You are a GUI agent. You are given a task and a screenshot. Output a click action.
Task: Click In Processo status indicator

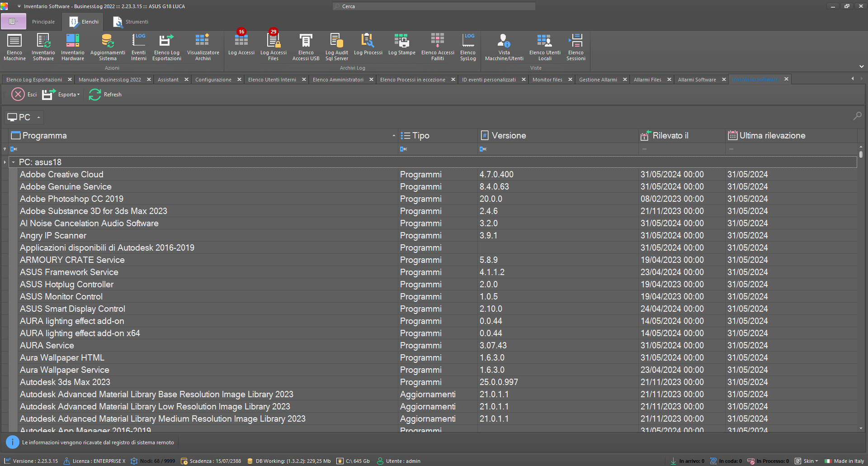[x=768, y=461]
